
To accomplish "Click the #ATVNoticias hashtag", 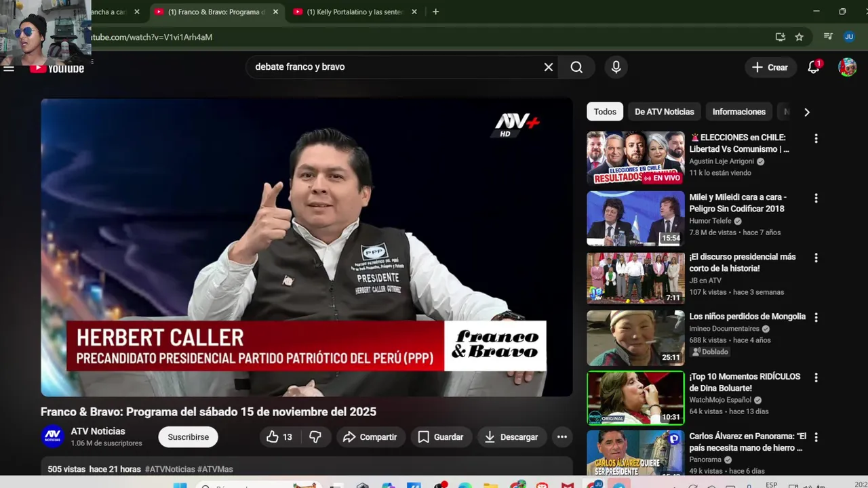I will click(170, 469).
